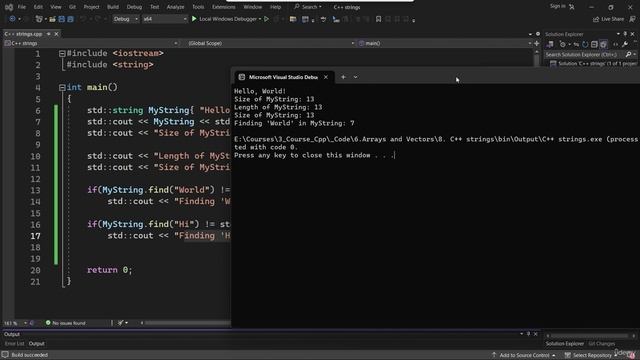Open the Project menu
The width and height of the screenshot is (640, 360).
click(91, 7)
